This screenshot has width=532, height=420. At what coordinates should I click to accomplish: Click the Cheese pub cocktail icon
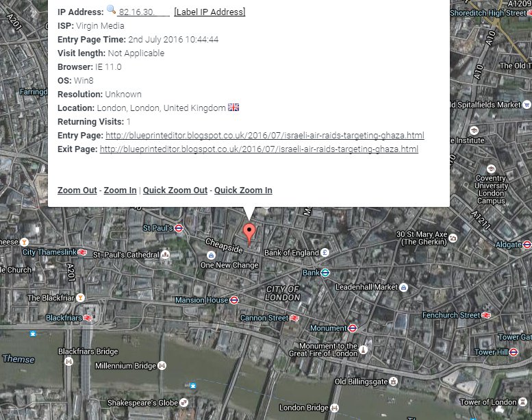click(24, 242)
